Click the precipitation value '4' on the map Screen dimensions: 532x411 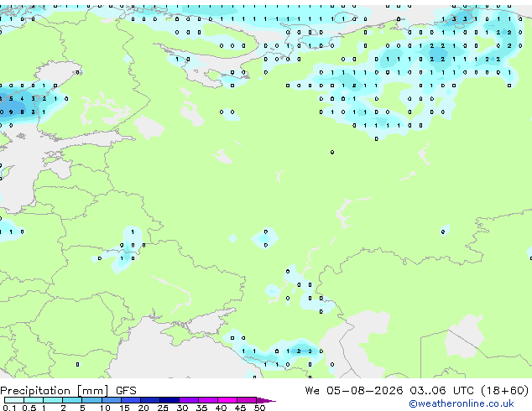(22, 99)
